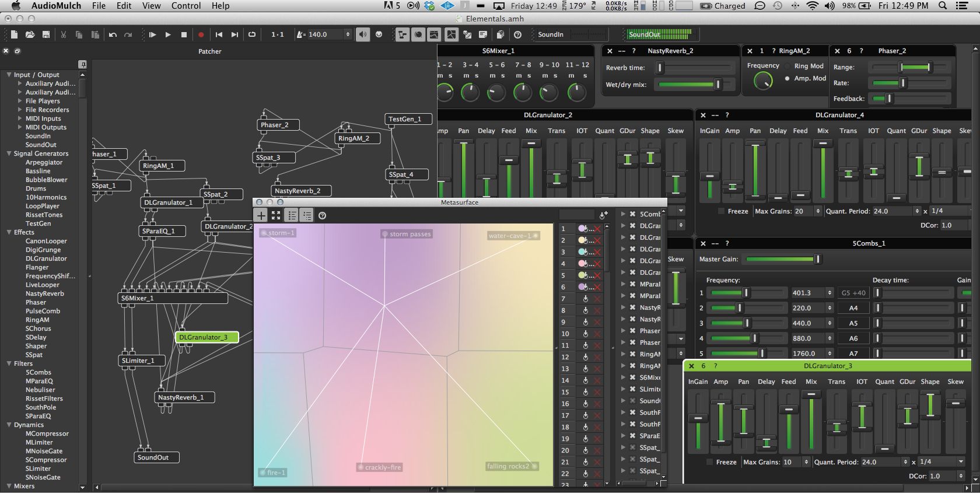Click the Record button in the transport toolbar

[x=201, y=35]
